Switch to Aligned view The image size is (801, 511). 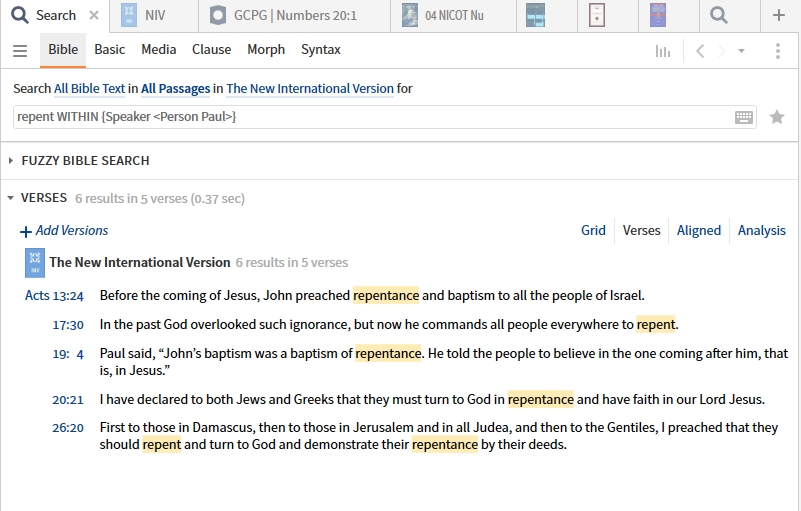[x=698, y=230]
